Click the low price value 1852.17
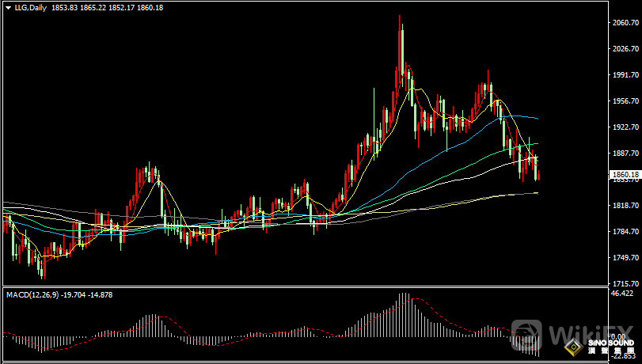 click(x=122, y=8)
